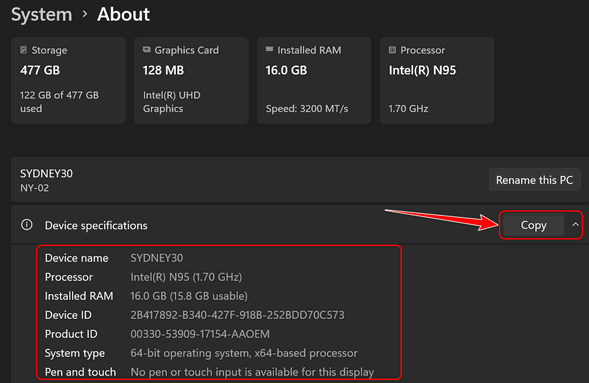
Task: Go back to System breadcrumb
Action: point(41,14)
